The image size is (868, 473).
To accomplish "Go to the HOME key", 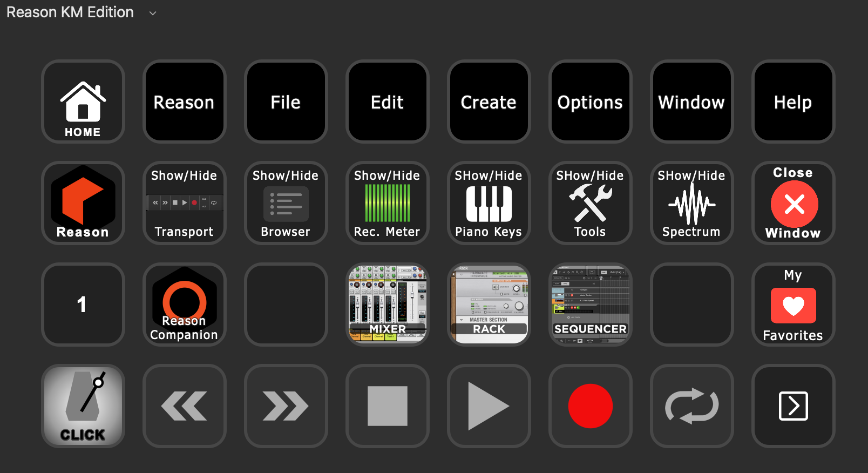I will coord(83,102).
